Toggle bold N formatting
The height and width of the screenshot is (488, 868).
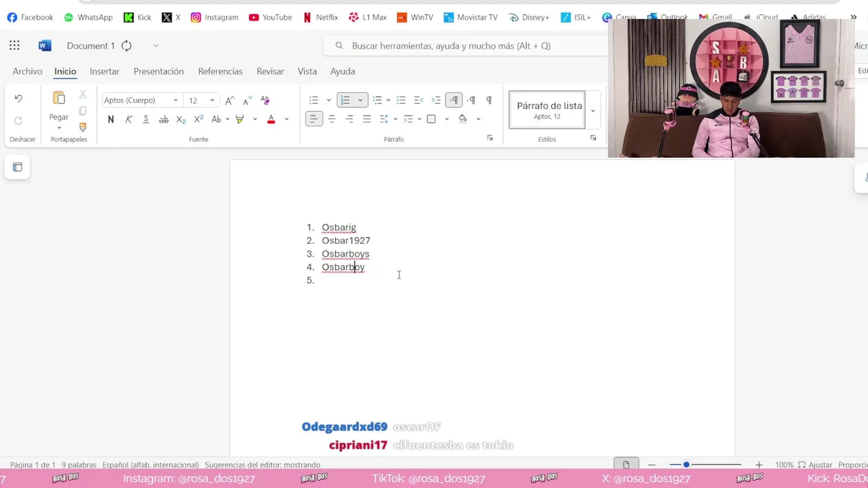coord(111,119)
